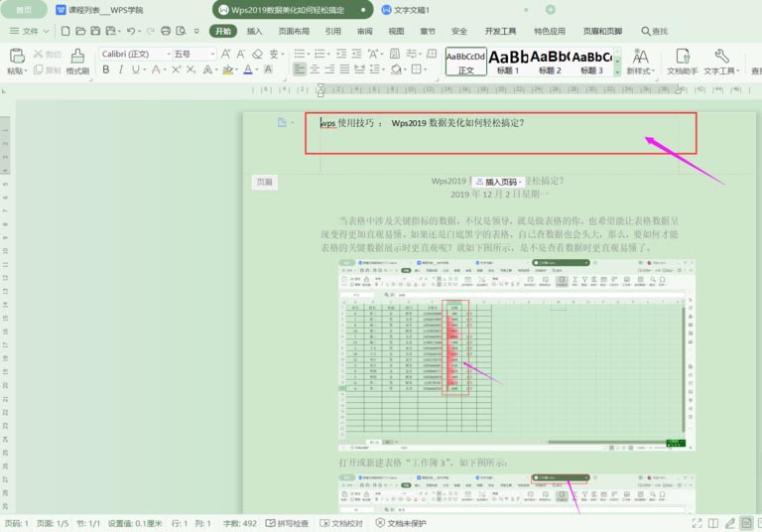Click the header text 'wps 使用技巧'

[346, 123]
